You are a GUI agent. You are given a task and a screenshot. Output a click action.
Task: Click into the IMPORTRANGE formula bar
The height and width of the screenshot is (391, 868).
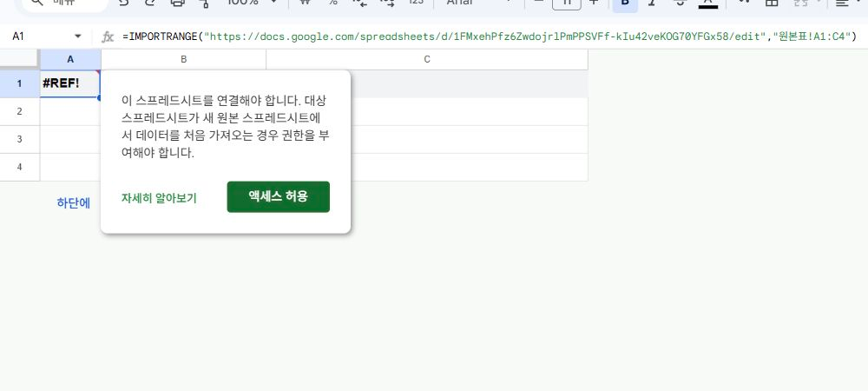point(490,37)
